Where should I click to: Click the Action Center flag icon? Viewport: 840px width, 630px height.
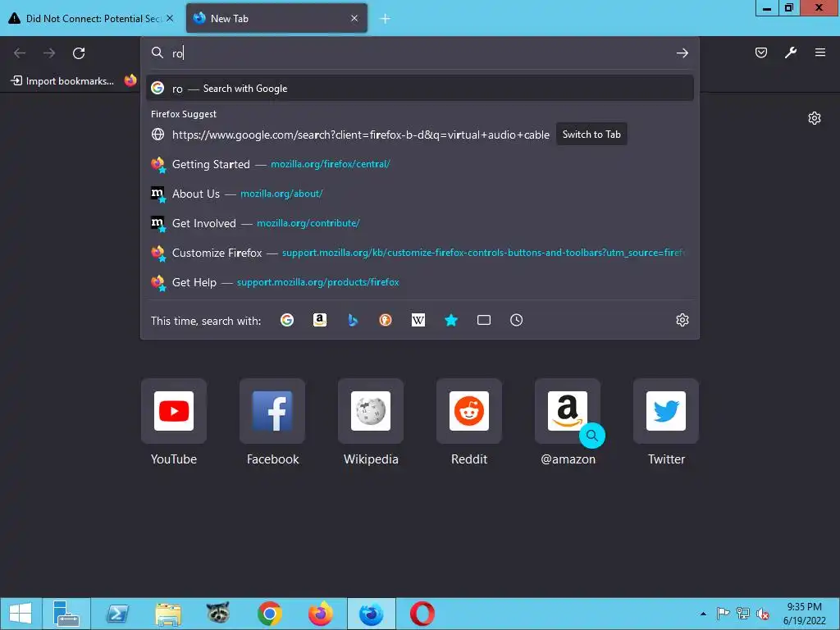pyautogui.click(x=723, y=614)
